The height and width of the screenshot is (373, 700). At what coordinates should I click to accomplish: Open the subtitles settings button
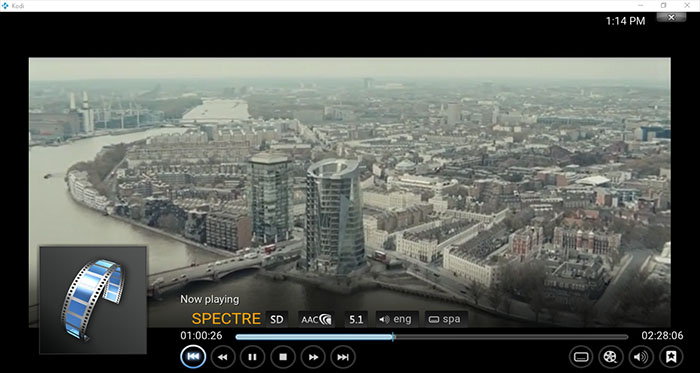point(581,357)
